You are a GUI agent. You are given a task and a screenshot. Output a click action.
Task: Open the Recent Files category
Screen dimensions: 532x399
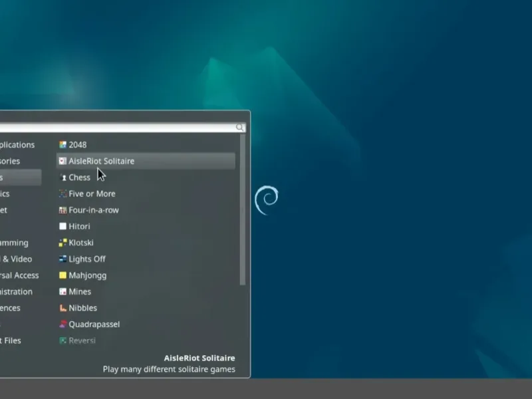point(21,340)
